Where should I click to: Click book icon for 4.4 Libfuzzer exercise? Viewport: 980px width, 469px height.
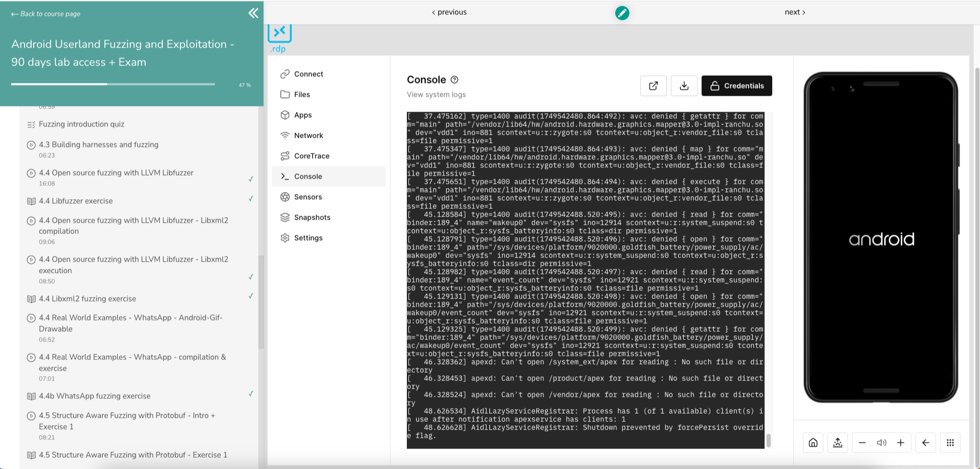31,201
